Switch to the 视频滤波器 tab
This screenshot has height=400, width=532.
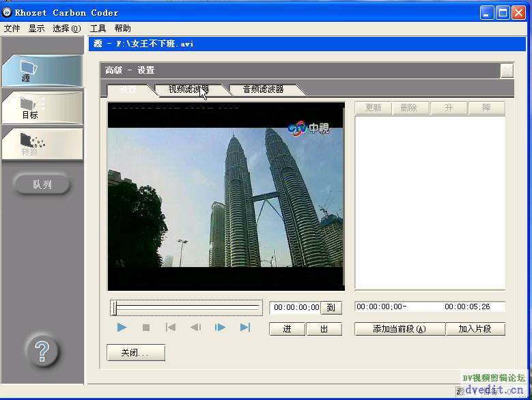pyautogui.click(x=188, y=89)
